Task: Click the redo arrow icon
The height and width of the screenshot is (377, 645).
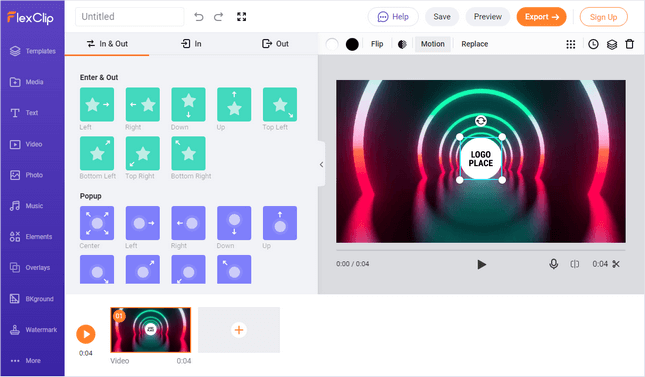Action: 218,17
